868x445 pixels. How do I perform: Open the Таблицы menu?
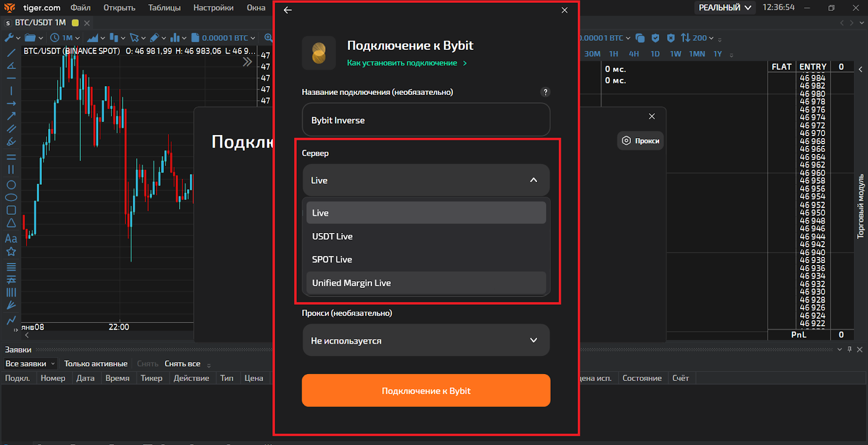pyautogui.click(x=164, y=8)
